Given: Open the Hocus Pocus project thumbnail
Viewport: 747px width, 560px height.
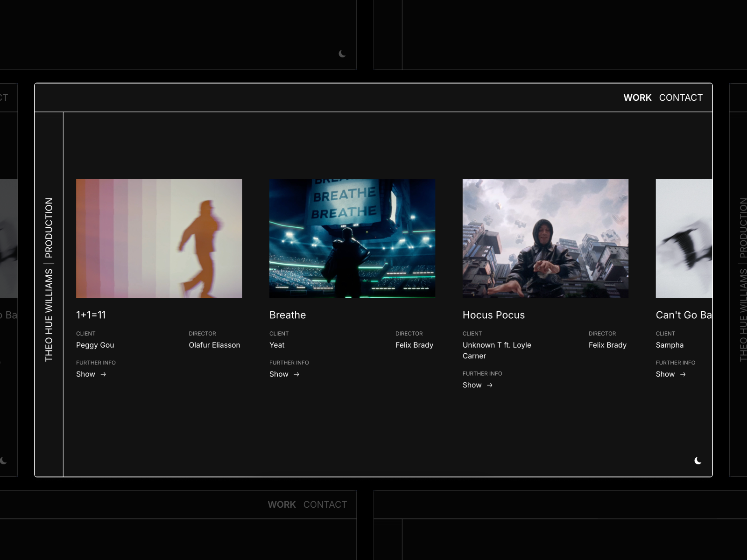Looking at the screenshot, I should [545, 238].
